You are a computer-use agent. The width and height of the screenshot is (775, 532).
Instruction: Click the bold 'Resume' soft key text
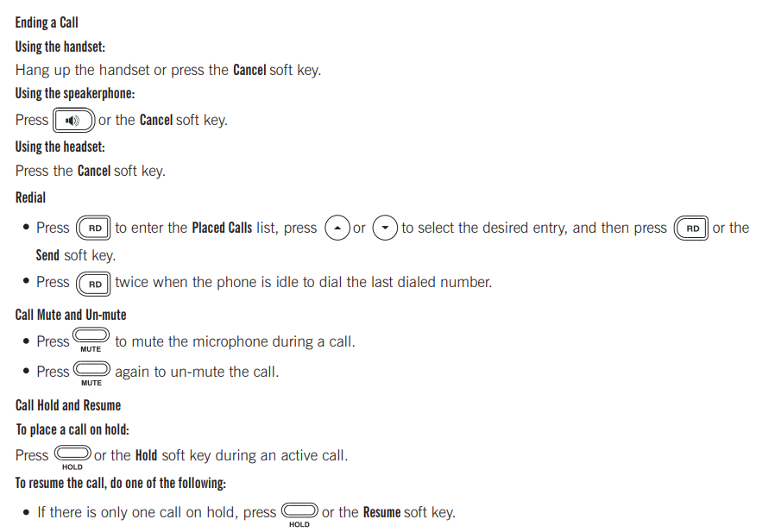click(x=382, y=512)
